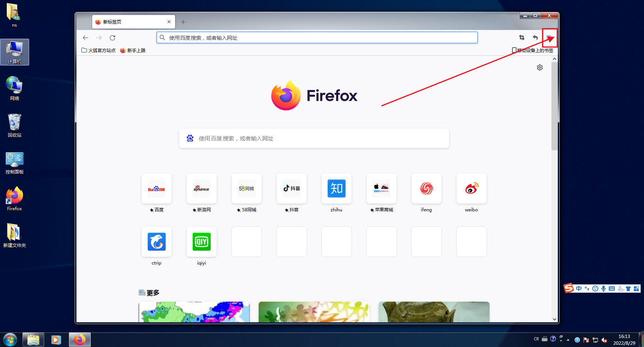The height and width of the screenshot is (347, 644).
Task: Open the media player taskbar icon
Action: click(56, 340)
